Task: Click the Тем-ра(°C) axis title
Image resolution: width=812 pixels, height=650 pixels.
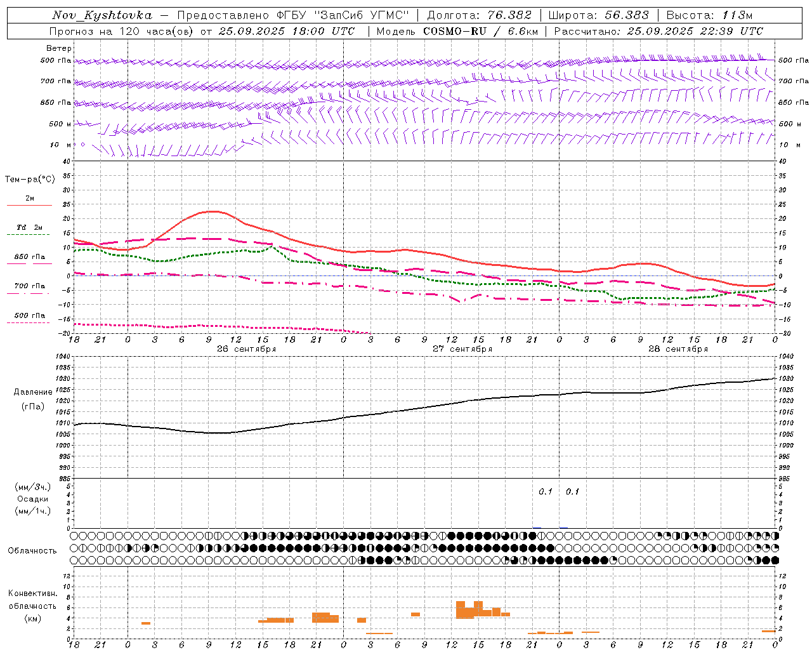Action: coord(30,180)
